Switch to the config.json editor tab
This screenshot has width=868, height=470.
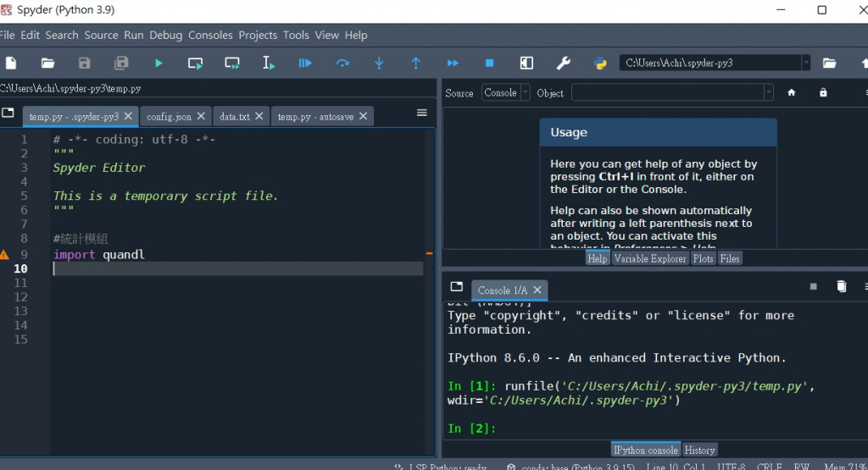pos(169,117)
